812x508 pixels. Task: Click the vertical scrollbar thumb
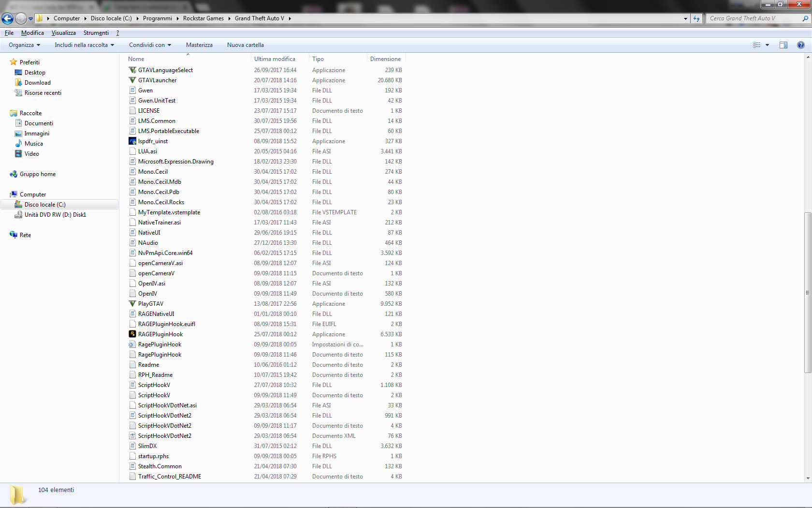(808, 293)
